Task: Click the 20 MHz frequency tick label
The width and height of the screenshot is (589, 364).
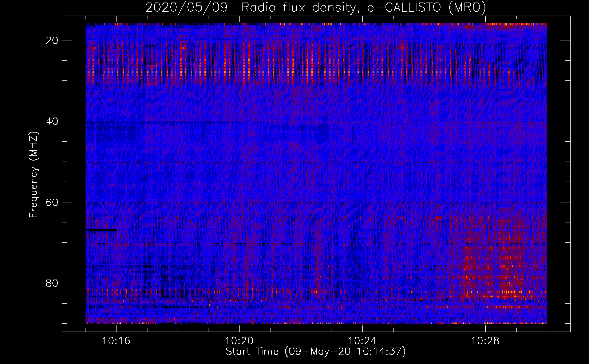Action: point(52,40)
